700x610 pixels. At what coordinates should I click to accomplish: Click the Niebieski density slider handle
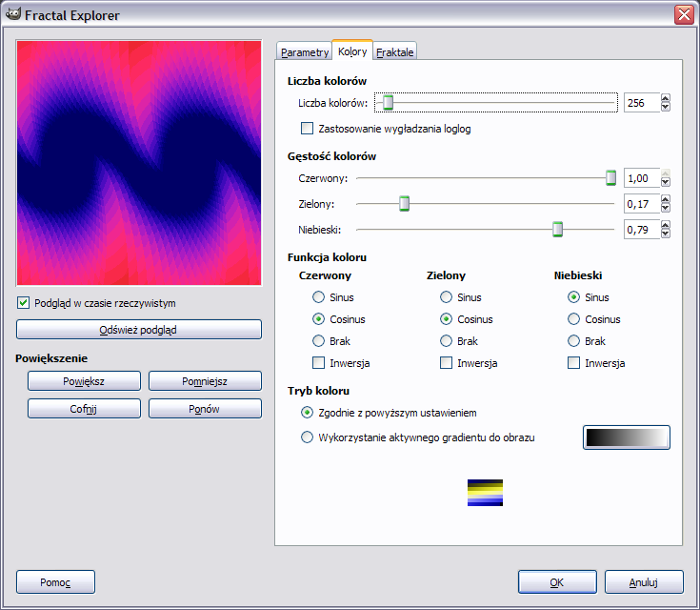558,229
